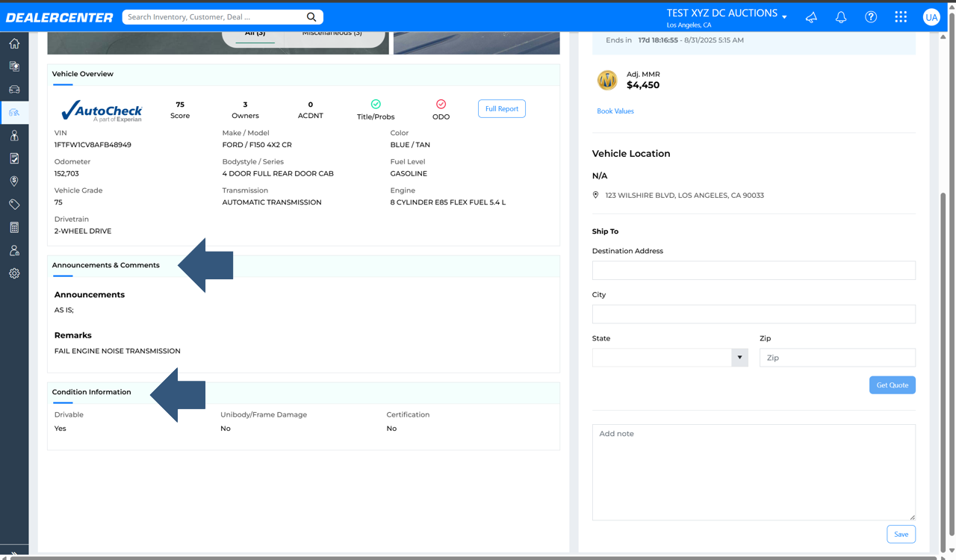Click the 75 Score value
Viewport: 956px width, 560px height.
click(x=180, y=105)
